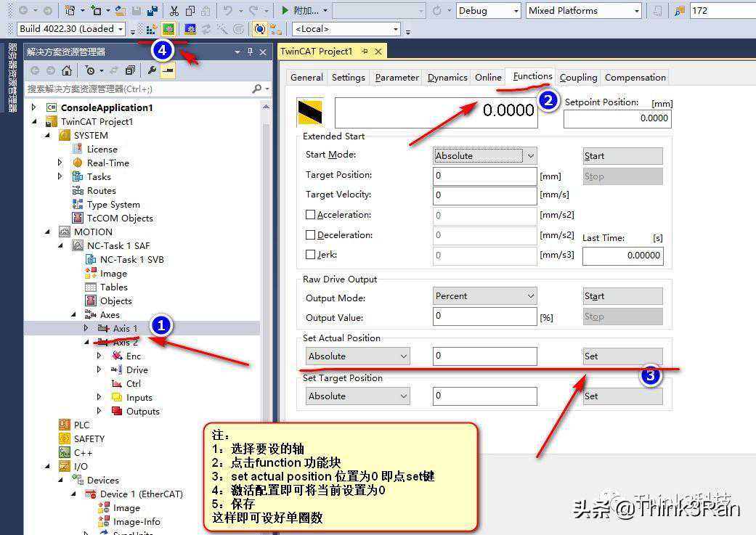The image size is (756, 535).
Task: Click the search magnifier icon in Solution Explorer
Action: click(257, 89)
